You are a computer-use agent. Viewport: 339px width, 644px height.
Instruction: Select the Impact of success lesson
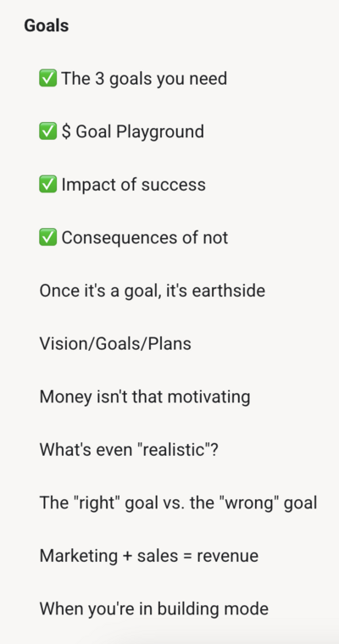(x=133, y=185)
